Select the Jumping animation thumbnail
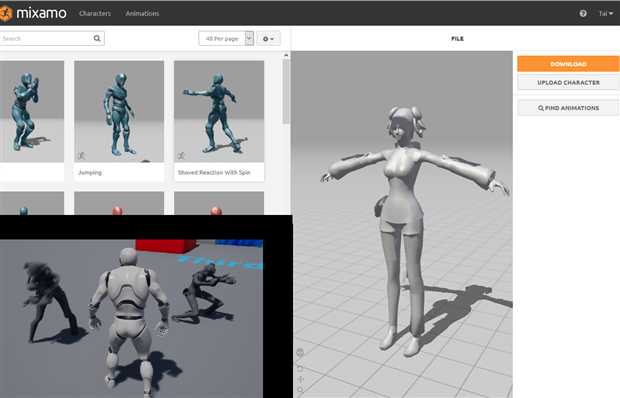 119,111
